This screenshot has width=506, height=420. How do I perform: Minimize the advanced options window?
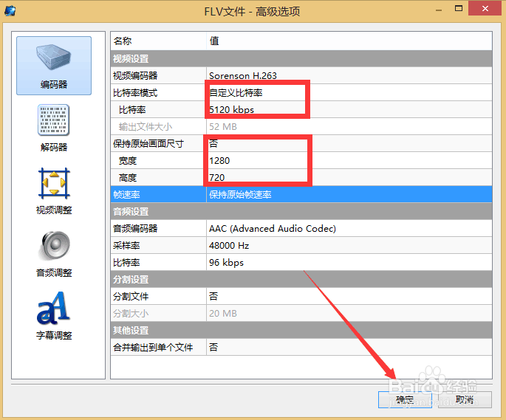point(439,10)
